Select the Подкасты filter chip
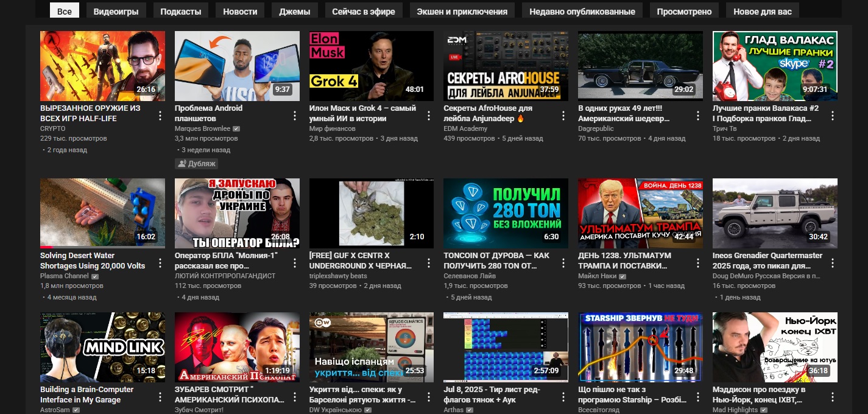The image size is (868, 414). point(181,11)
